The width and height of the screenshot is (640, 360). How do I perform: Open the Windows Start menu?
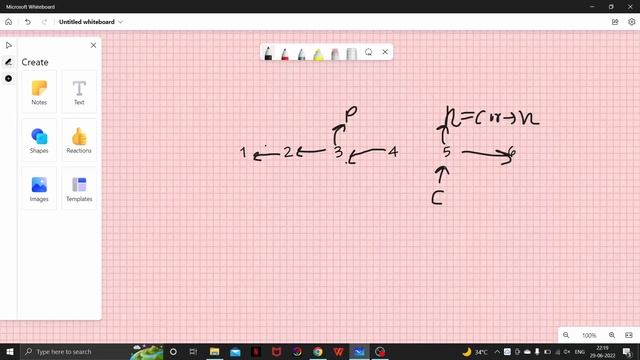tap(10, 351)
